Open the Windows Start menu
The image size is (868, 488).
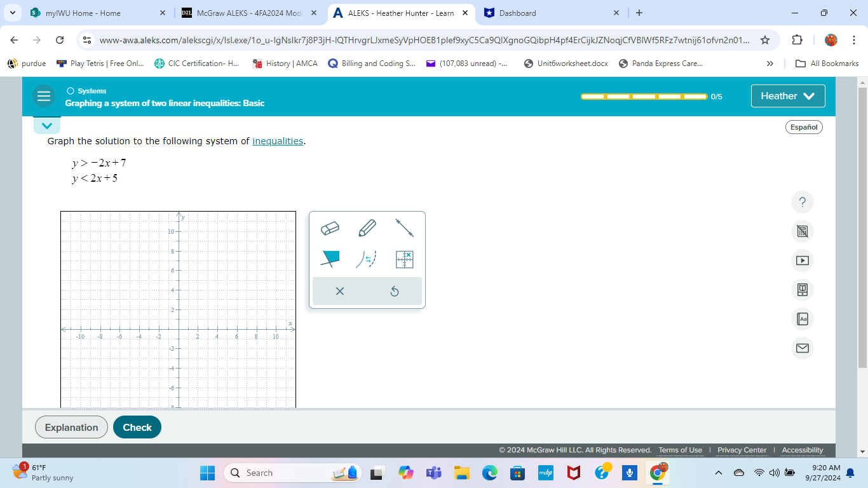[x=208, y=473]
